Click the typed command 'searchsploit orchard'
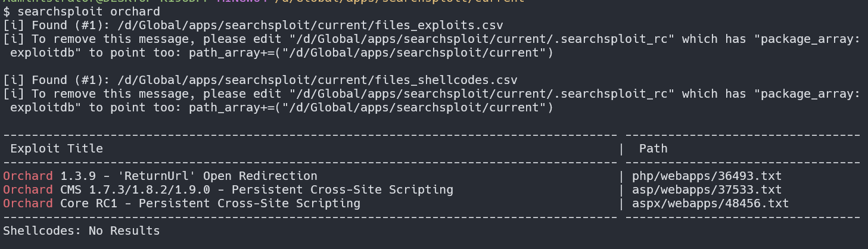This screenshot has width=868, height=249. coord(88,11)
